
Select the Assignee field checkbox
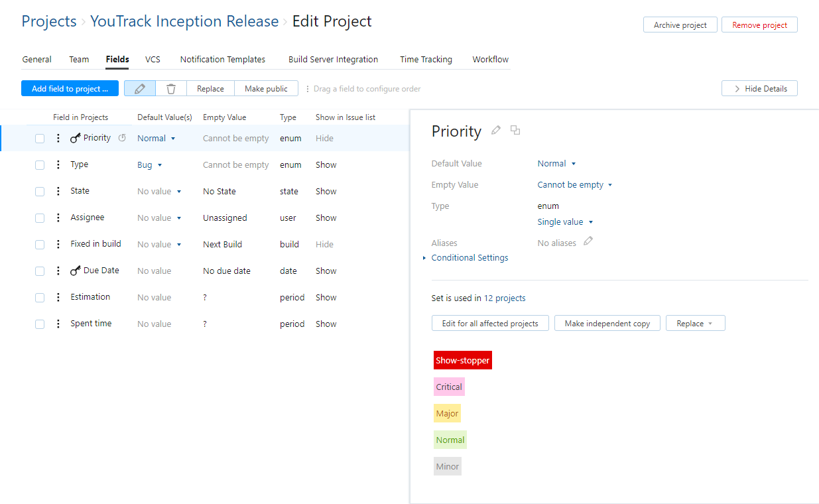40,218
